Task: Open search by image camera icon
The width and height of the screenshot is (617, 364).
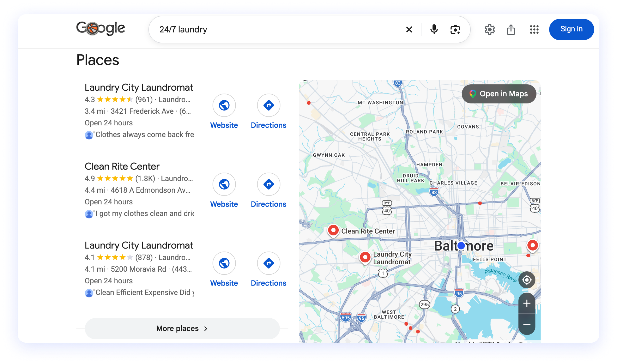Action: tap(455, 29)
